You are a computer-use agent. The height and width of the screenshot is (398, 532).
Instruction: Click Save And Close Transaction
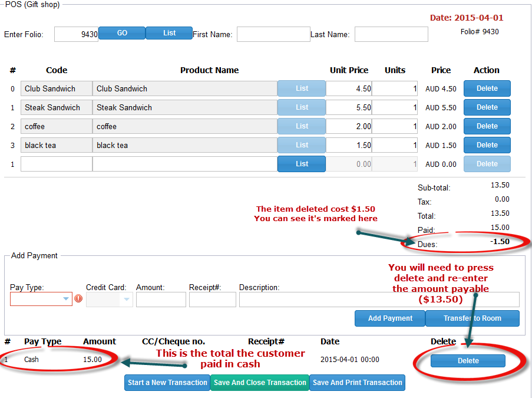(x=260, y=383)
